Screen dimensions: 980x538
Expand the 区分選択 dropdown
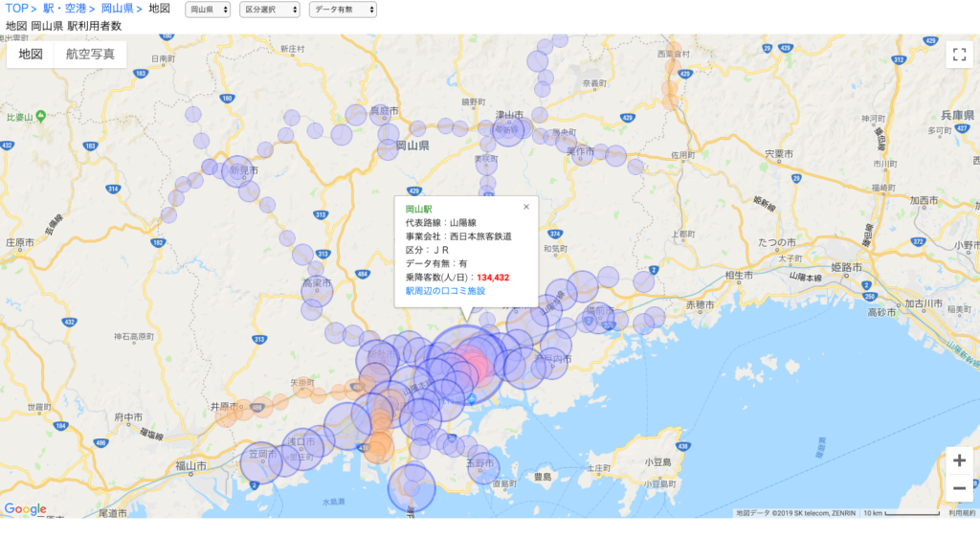tap(269, 10)
